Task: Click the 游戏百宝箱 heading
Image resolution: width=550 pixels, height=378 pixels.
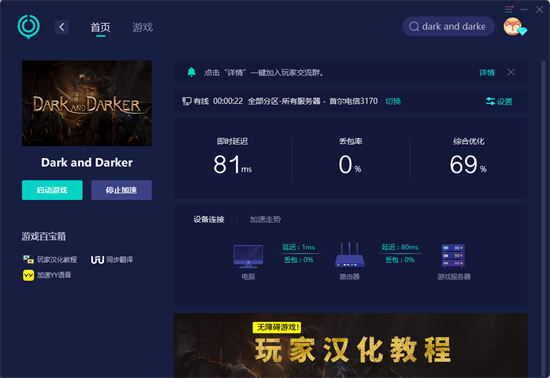Action: [x=44, y=236]
